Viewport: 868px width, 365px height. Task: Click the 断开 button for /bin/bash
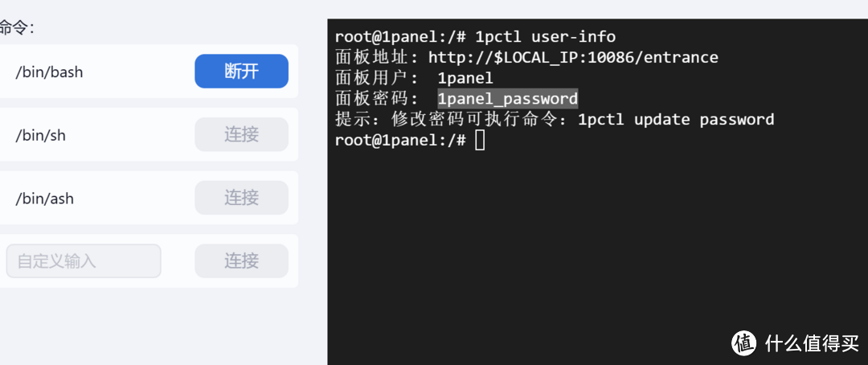[241, 71]
